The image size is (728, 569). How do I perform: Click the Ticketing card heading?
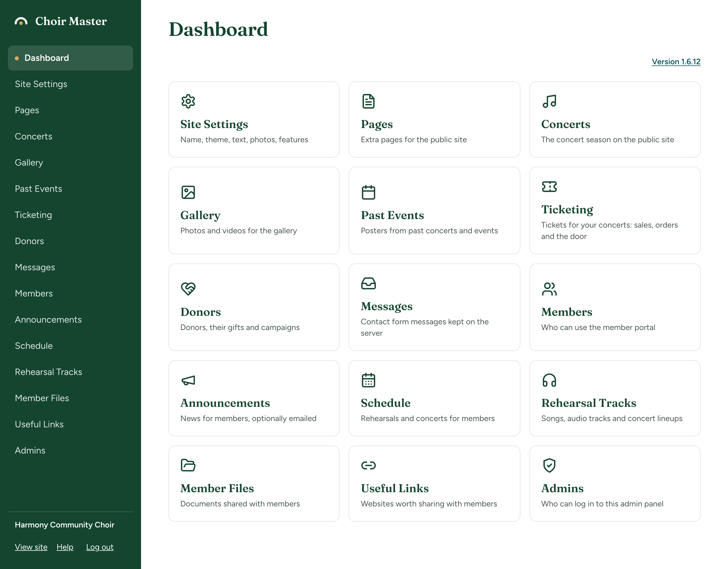pyautogui.click(x=567, y=209)
